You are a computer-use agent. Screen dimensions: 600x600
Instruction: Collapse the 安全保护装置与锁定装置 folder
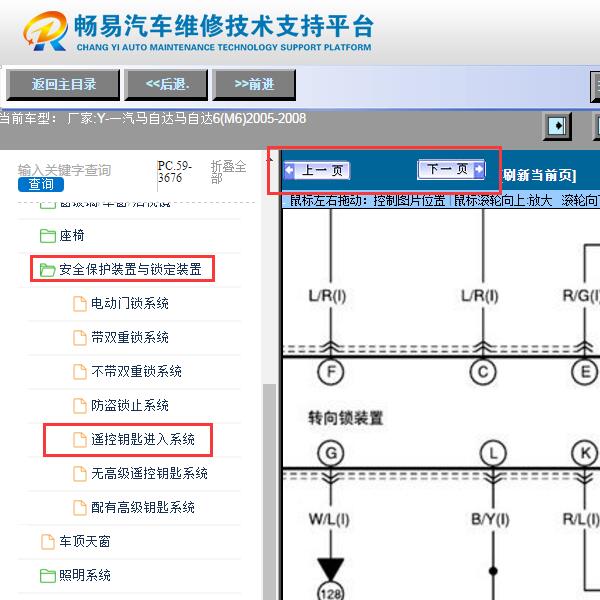coord(130,269)
